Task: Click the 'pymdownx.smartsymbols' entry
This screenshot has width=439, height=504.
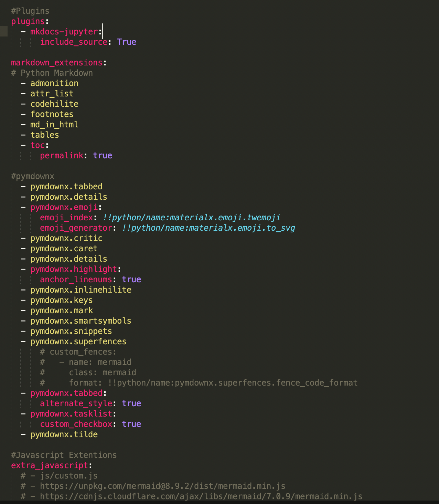Action: (81, 321)
